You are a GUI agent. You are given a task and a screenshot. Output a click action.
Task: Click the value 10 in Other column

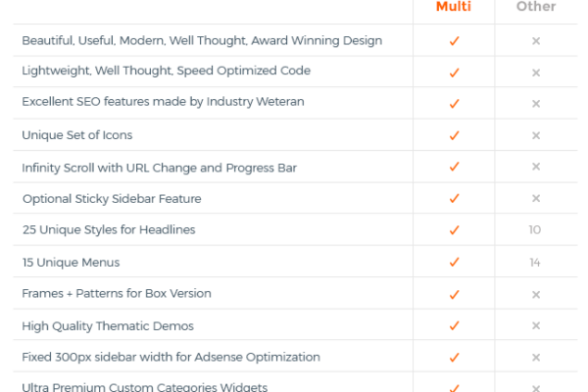coord(535,229)
